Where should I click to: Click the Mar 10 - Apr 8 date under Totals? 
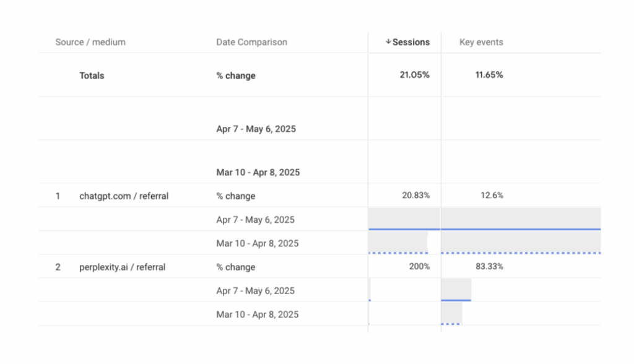(x=257, y=172)
